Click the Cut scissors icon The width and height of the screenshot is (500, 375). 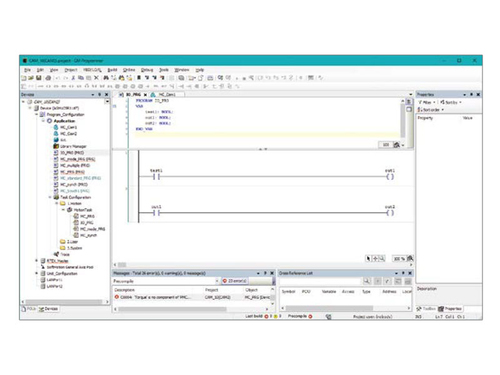click(73, 78)
